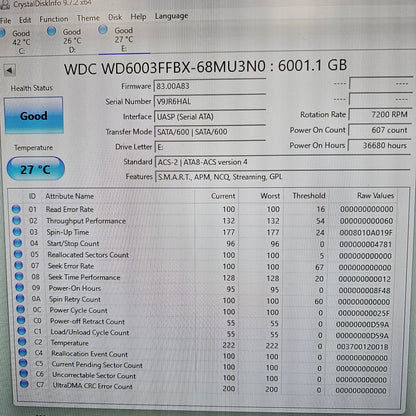Click status icon of Spin Retry Count

(20, 298)
